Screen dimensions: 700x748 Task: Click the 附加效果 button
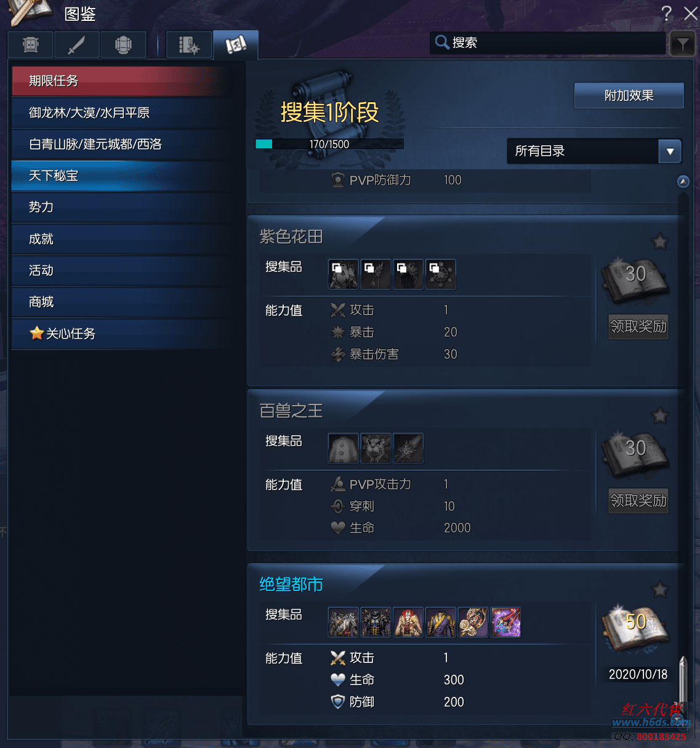pos(629,95)
